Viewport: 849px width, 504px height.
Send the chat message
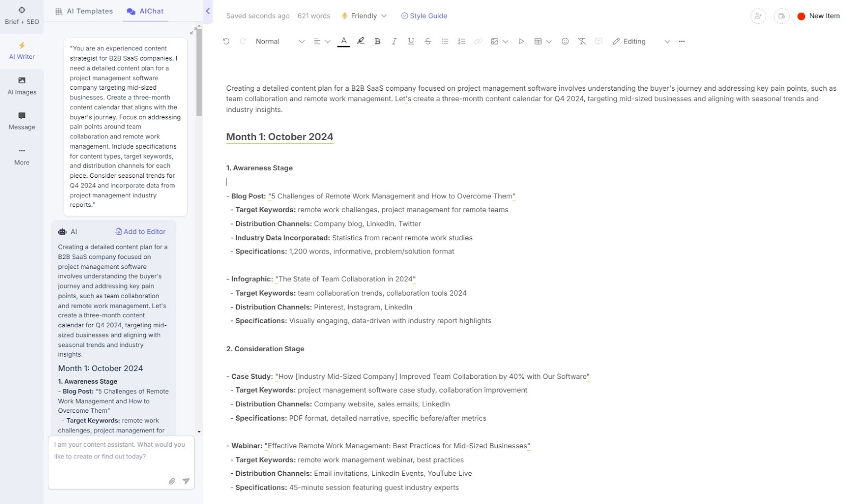[186, 481]
